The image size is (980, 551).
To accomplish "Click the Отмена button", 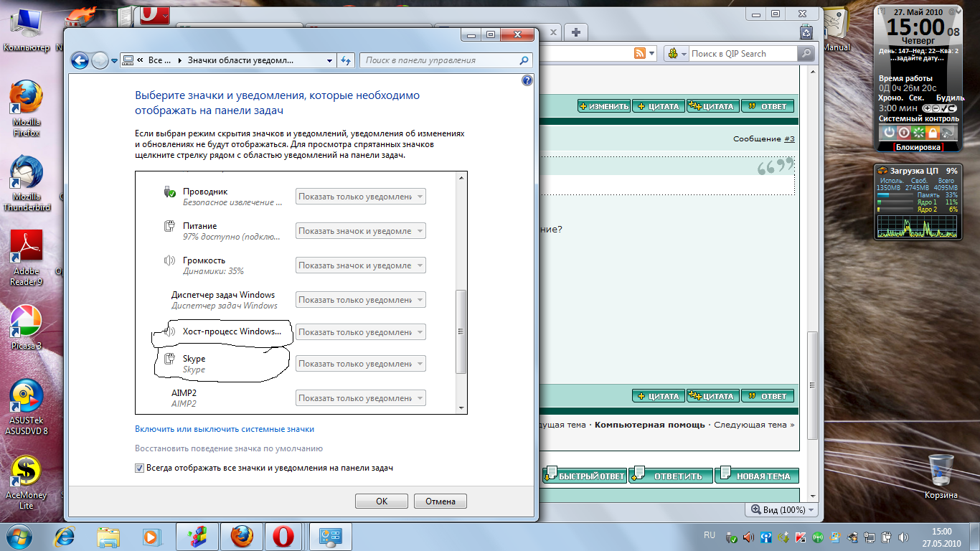I will coord(440,501).
